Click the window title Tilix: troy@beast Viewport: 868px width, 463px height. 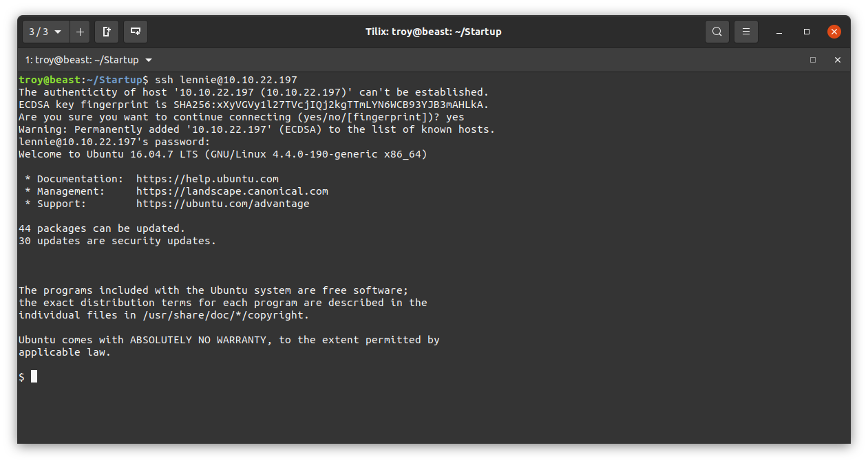pyautogui.click(x=433, y=32)
